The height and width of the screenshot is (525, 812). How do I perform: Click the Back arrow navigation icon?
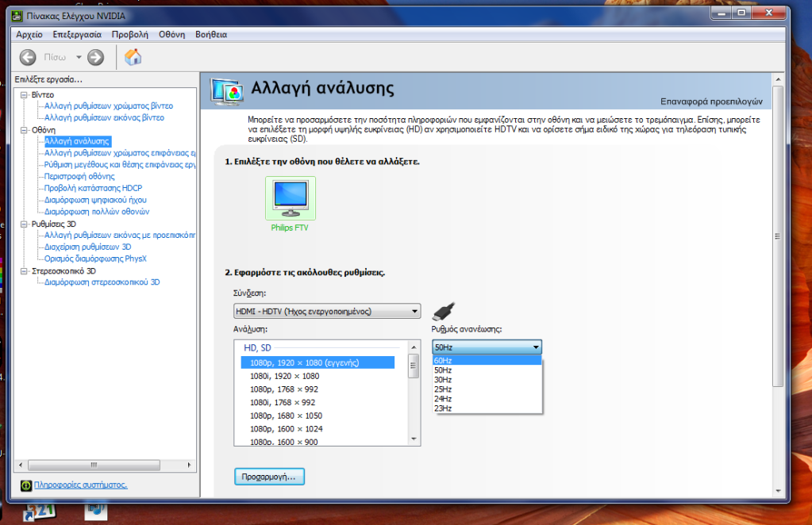click(28, 57)
